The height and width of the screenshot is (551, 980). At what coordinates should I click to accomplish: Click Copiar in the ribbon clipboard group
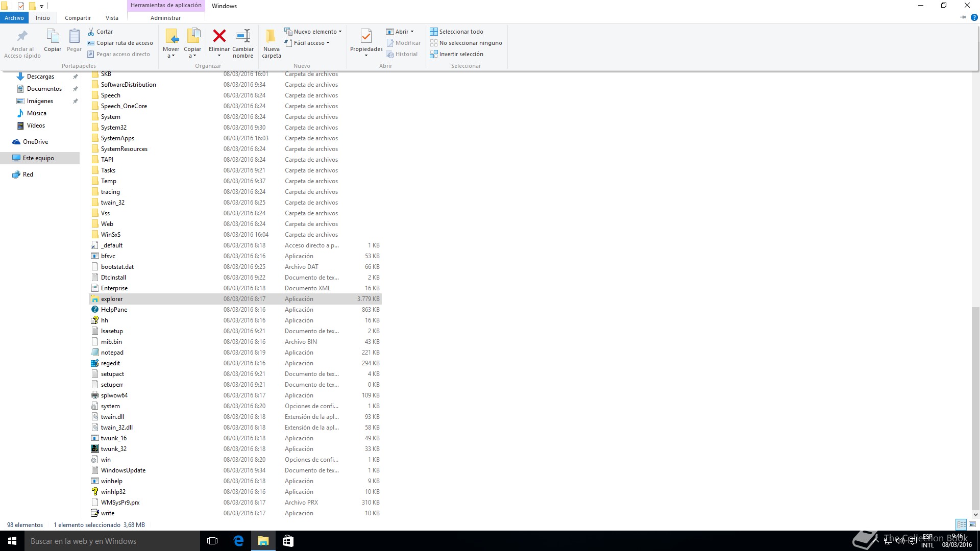(53, 41)
